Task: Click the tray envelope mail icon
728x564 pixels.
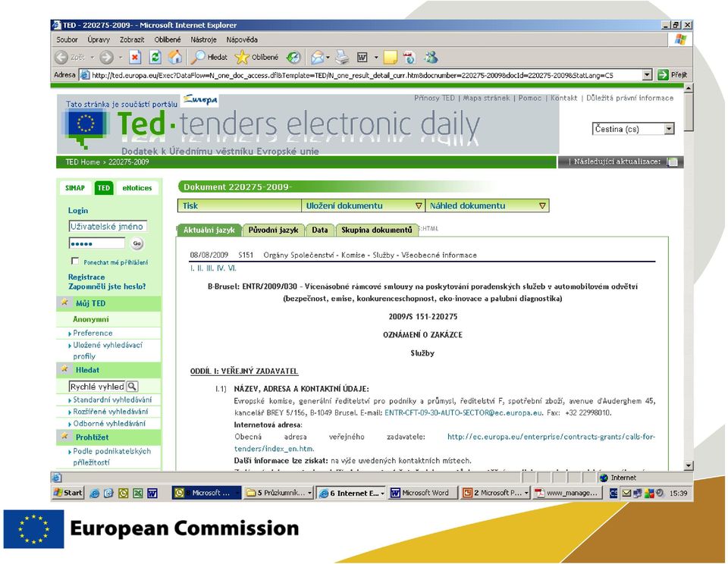Action: [626, 493]
